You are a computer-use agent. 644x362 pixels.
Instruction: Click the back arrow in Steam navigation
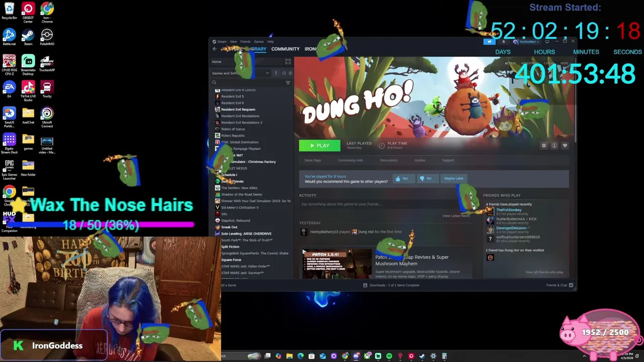(x=214, y=49)
